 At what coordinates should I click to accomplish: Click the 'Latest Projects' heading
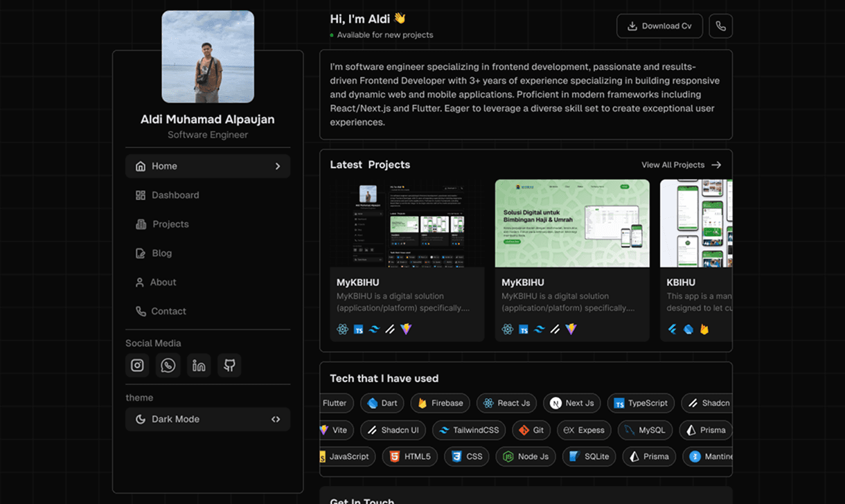click(x=370, y=165)
